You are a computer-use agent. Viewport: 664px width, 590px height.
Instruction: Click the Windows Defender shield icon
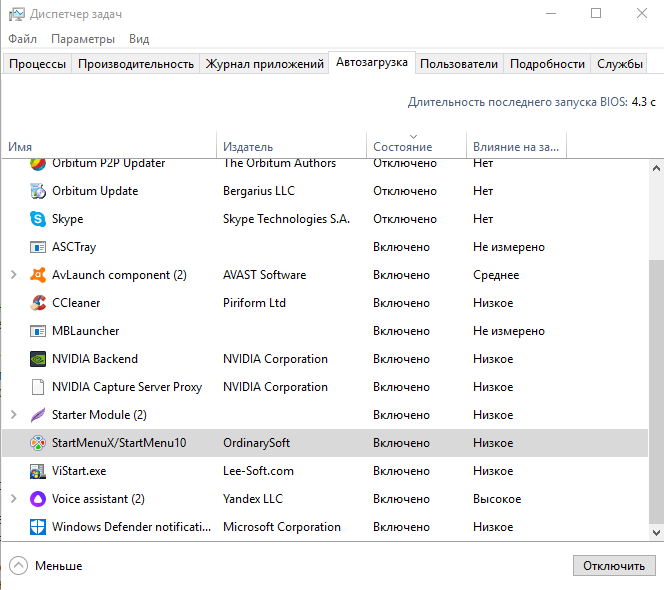point(38,526)
